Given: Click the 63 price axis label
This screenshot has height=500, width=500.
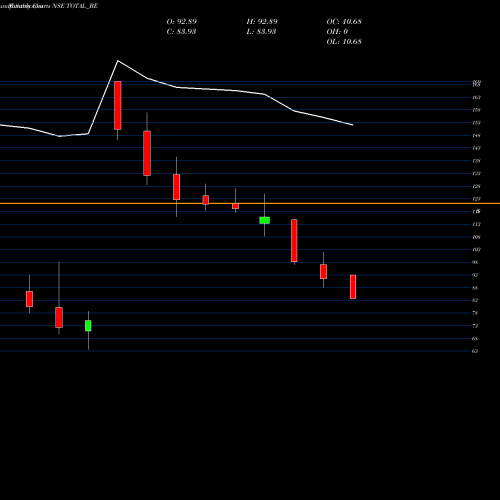Looking at the screenshot, I should click(x=475, y=351).
